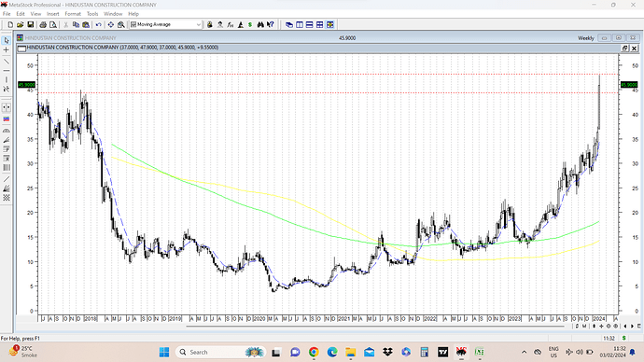Click the Weekly periodicity label
Viewport: 644px width, 362px height.
click(x=586, y=37)
